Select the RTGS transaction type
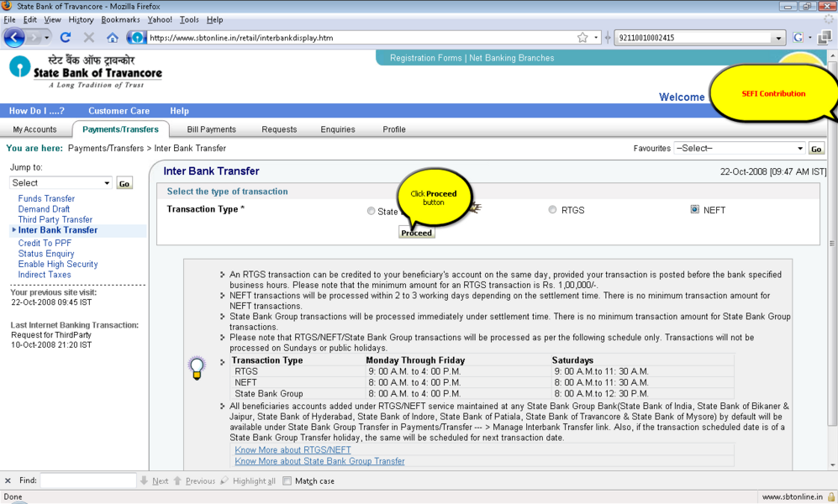Image resolution: width=838 pixels, height=504 pixels. click(552, 210)
